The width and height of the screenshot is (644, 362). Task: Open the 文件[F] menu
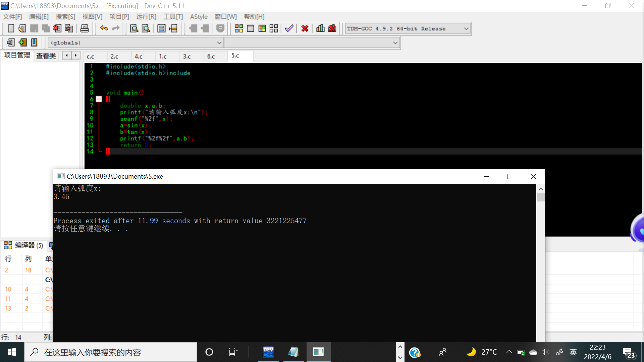coord(12,17)
